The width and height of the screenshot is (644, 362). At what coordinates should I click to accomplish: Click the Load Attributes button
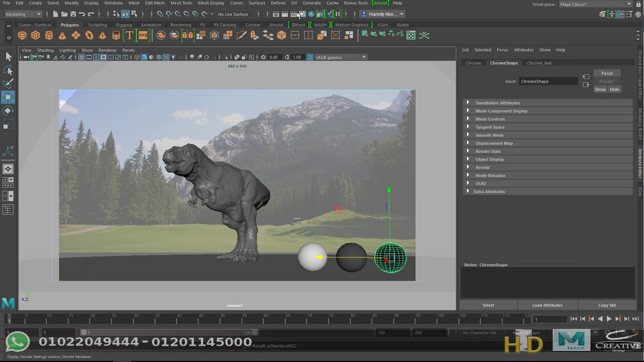click(547, 305)
